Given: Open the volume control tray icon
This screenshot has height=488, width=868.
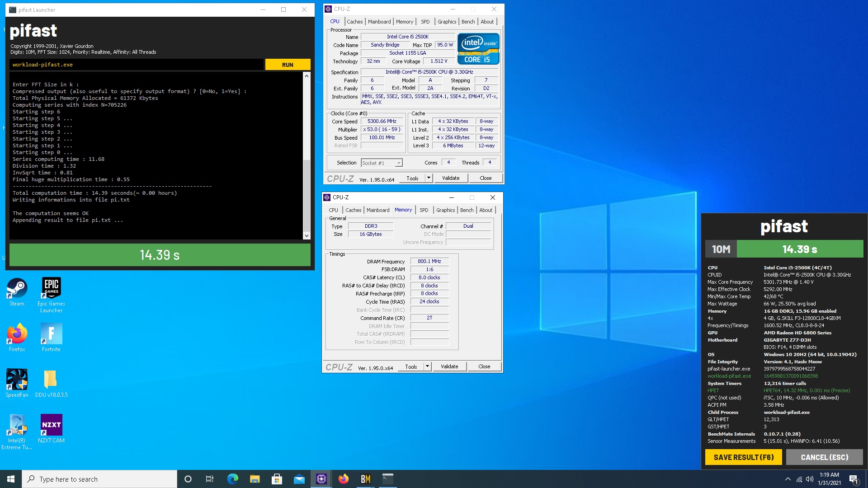Looking at the screenshot, I should coord(810,479).
